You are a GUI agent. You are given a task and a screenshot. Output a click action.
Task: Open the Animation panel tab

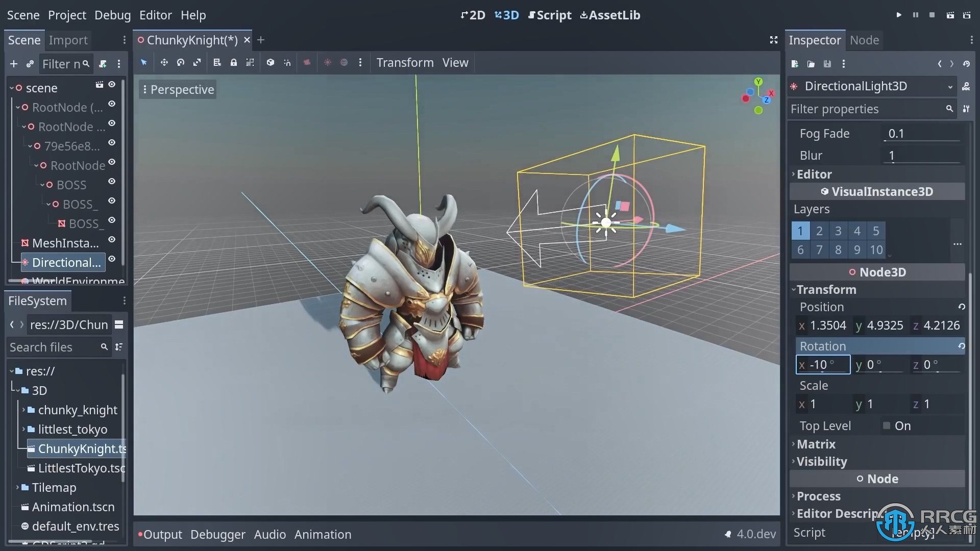point(323,534)
